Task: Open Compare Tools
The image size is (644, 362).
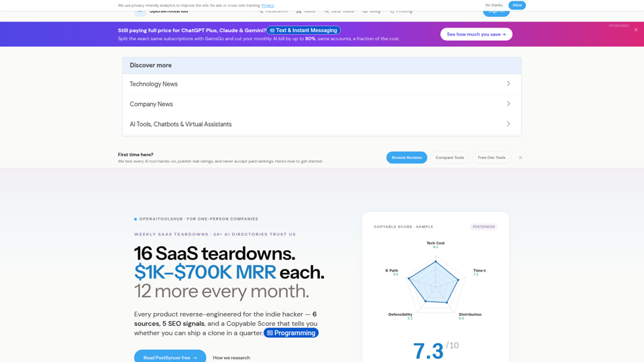Action: tap(449, 158)
